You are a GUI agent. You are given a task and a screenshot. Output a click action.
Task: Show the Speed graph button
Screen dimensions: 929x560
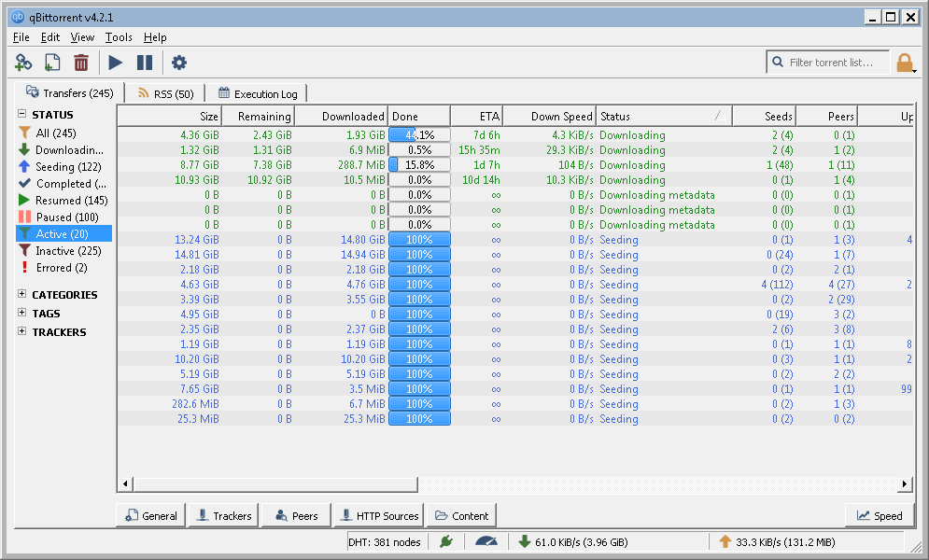[x=880, y=515]
